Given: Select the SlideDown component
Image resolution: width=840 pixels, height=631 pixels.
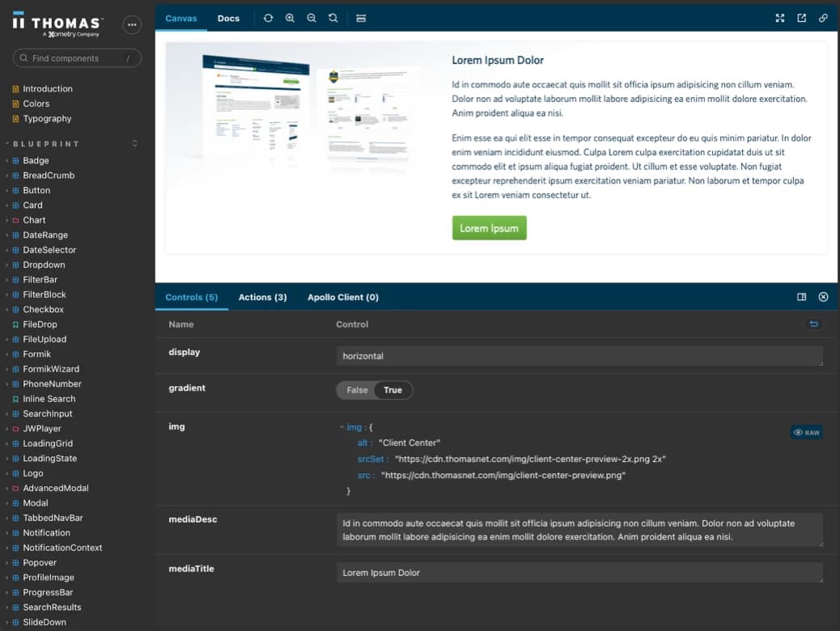Looking at the screenshot, I should point(45,622).
